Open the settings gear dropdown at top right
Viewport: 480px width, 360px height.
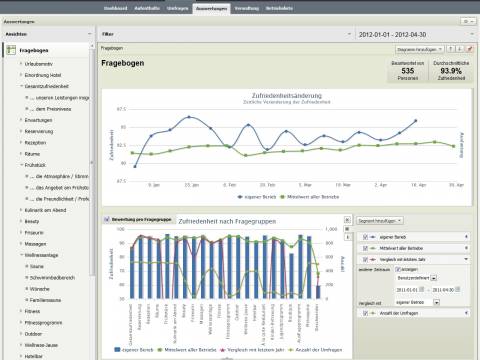pos(468,21)
